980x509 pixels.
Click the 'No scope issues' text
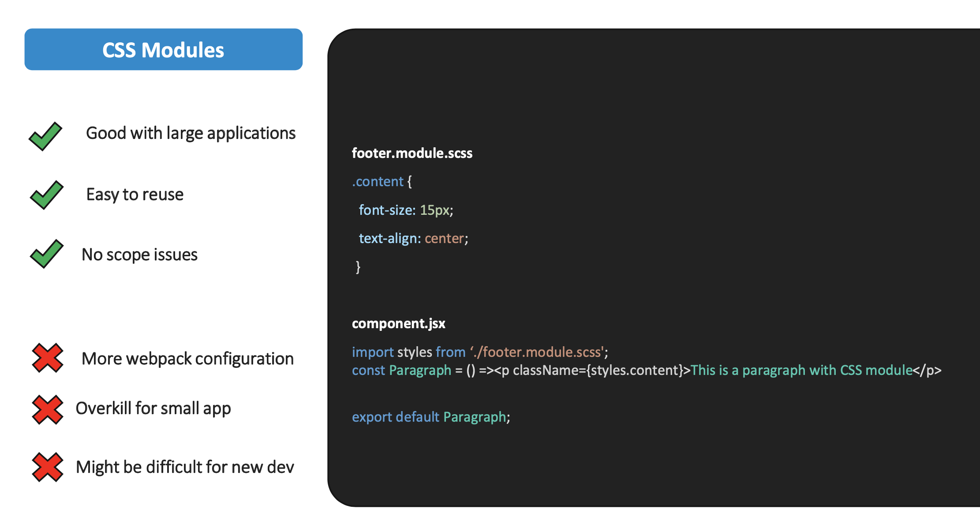point(139,255)
